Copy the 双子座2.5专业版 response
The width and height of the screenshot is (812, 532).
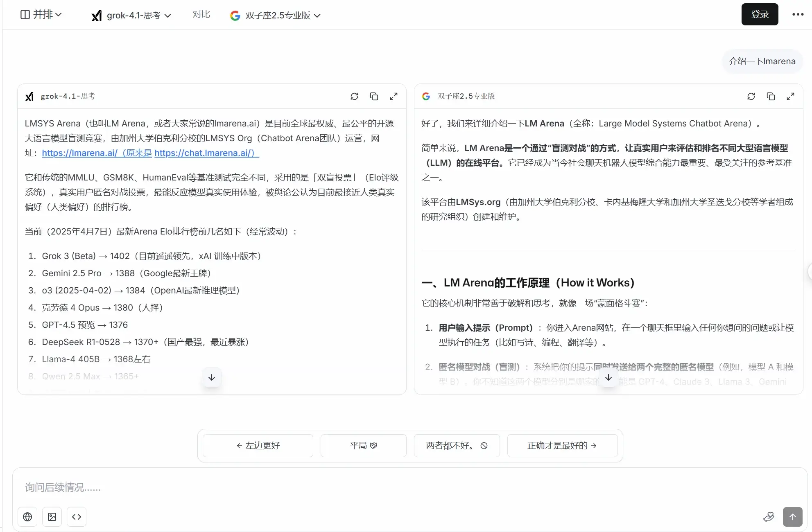771,96
